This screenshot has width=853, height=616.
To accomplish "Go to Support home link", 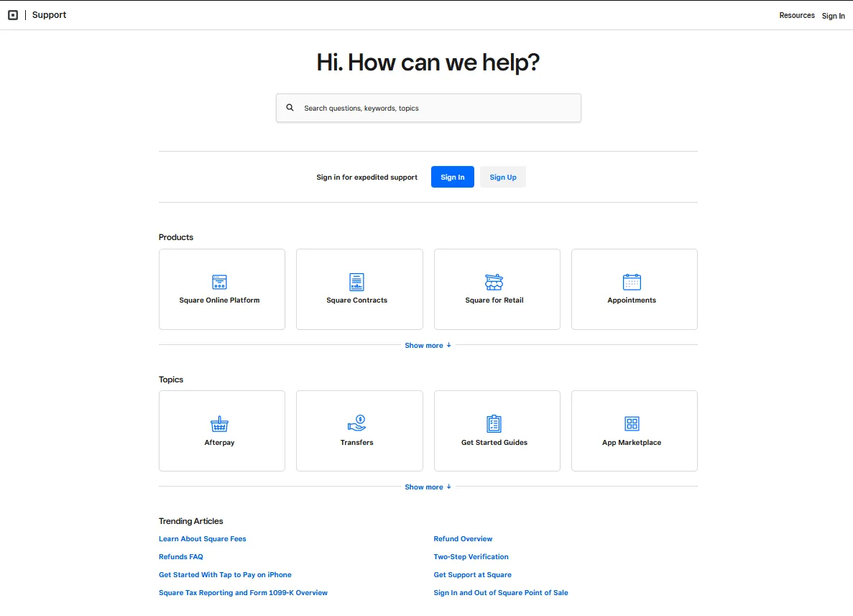I will (49, 14).
